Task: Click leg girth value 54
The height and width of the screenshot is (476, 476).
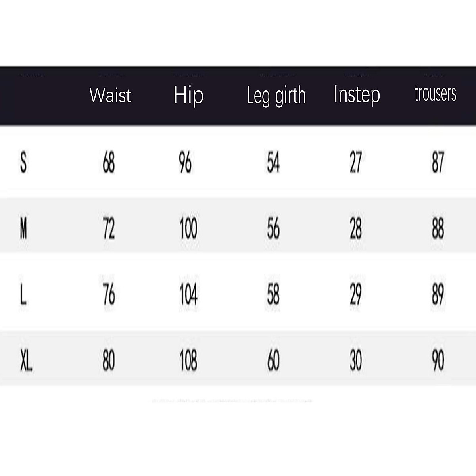Action: point(273,162)
